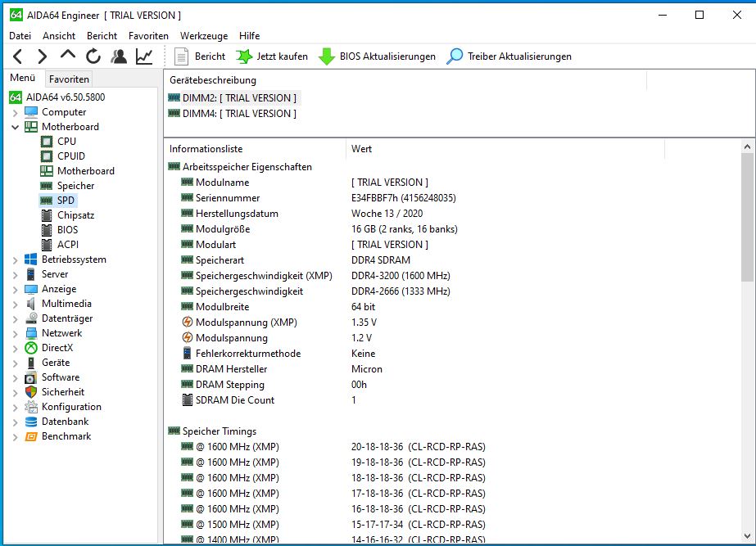This screenshot has height=546, width=756.
Task: Select the Modulspannung (XMP) row
Action: coord(278,323)
